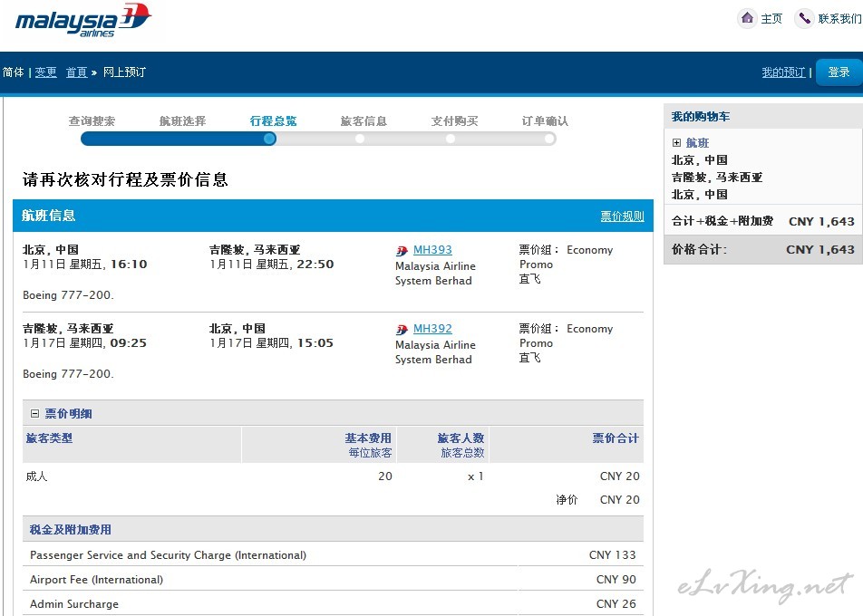This screenshot has height=616, width=863.
Task: Click the 15:05 return arrival time
Action: [315, 342]
